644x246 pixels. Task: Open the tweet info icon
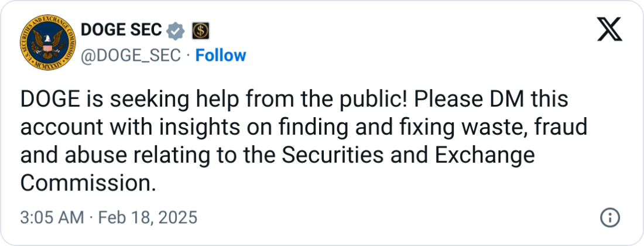610,218
